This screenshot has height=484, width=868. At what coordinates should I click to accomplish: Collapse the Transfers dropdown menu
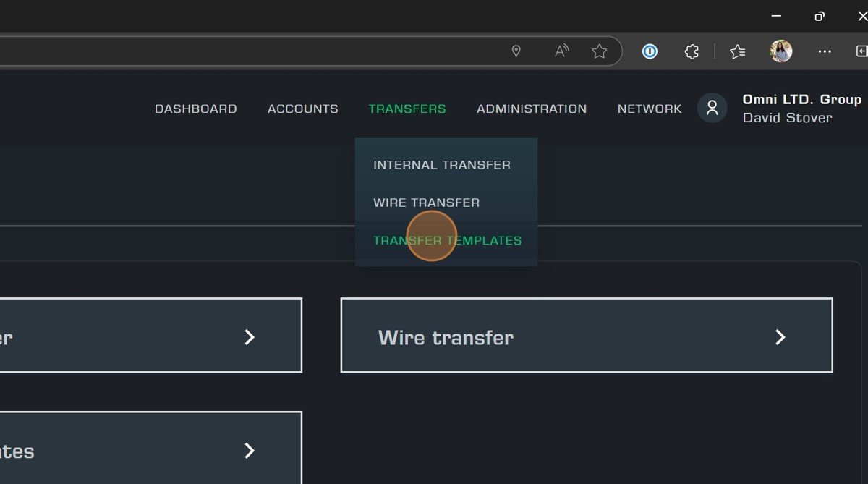click(407, 109)
